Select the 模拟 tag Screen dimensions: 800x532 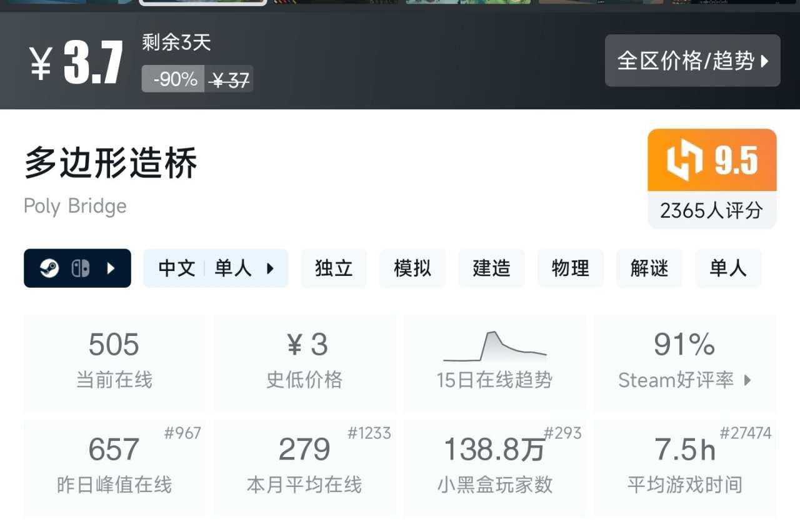(412, 268)
